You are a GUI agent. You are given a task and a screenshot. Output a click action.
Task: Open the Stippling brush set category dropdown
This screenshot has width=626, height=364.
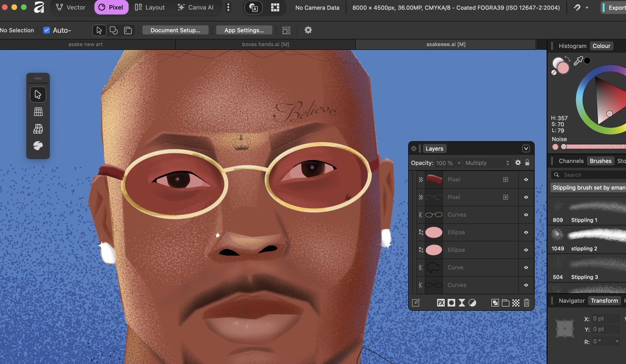point(588,187)
